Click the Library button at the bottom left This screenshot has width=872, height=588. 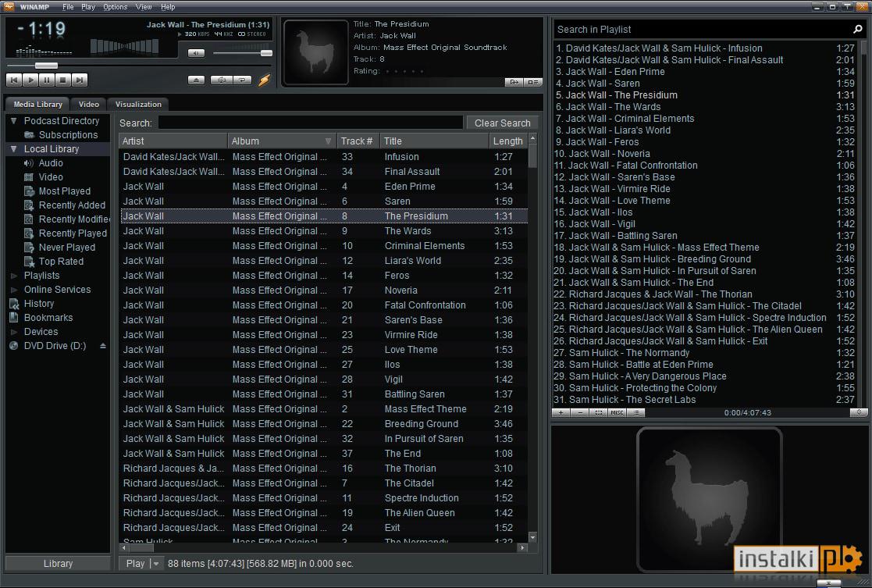click(57, 563)
